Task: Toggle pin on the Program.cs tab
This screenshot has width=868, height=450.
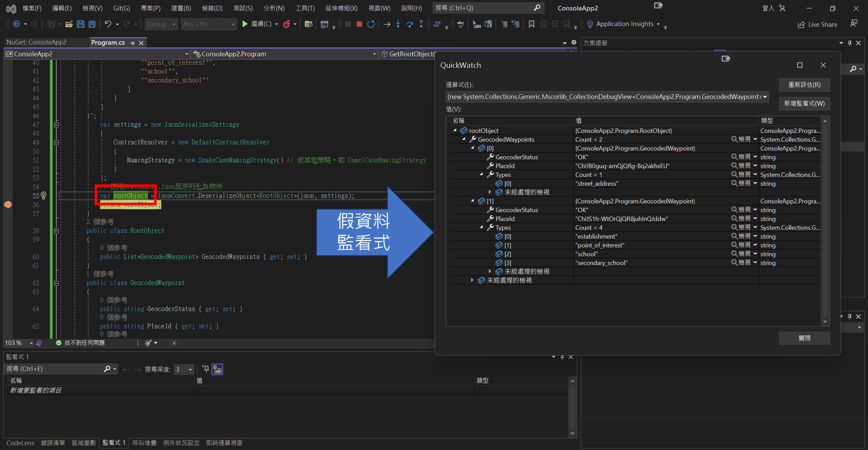Action: point(132,43)
